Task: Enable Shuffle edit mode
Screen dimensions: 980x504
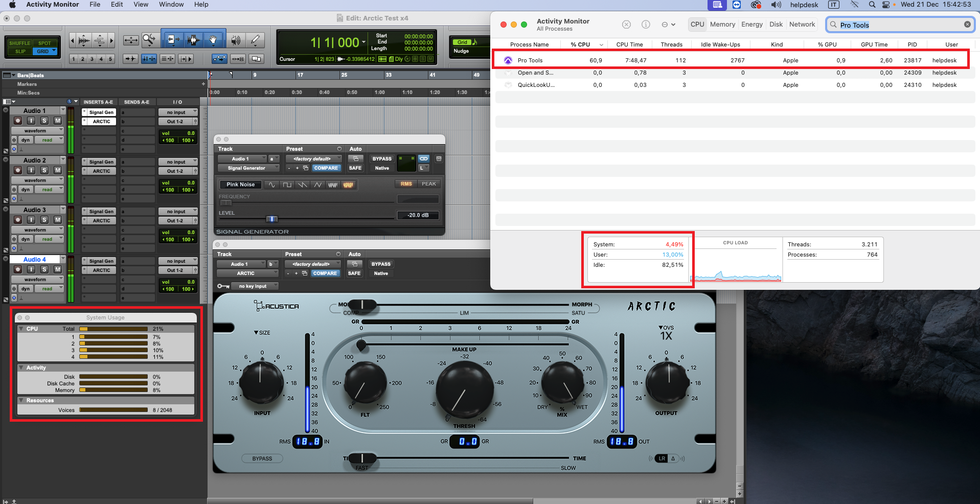Action: click(19, 43)
